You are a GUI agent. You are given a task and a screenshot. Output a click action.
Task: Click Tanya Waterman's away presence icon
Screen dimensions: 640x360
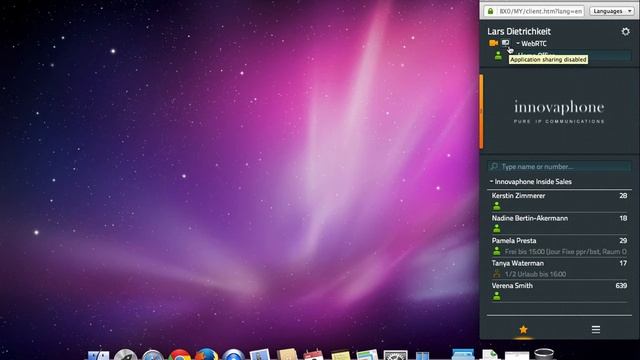pyautogui.click(x=496, y=274)
